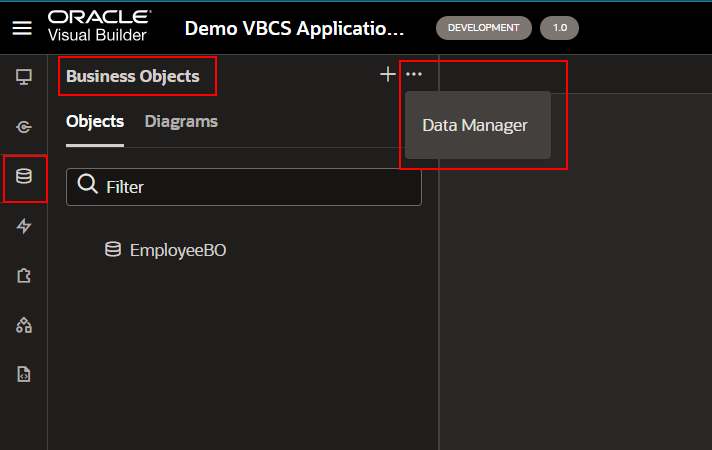Click the Oracle Visual Builder logo

[99, 26]
